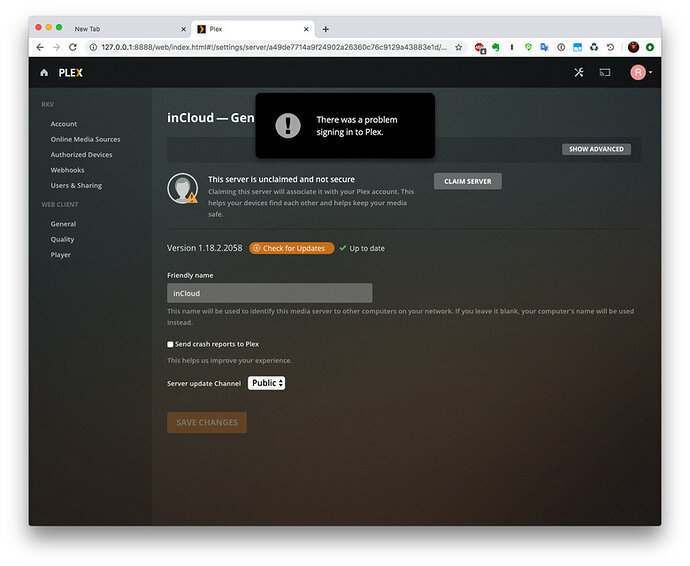Screen dimensions: 690x566
Task: Click the sign-in problem error notification
Action: (345, 126)
